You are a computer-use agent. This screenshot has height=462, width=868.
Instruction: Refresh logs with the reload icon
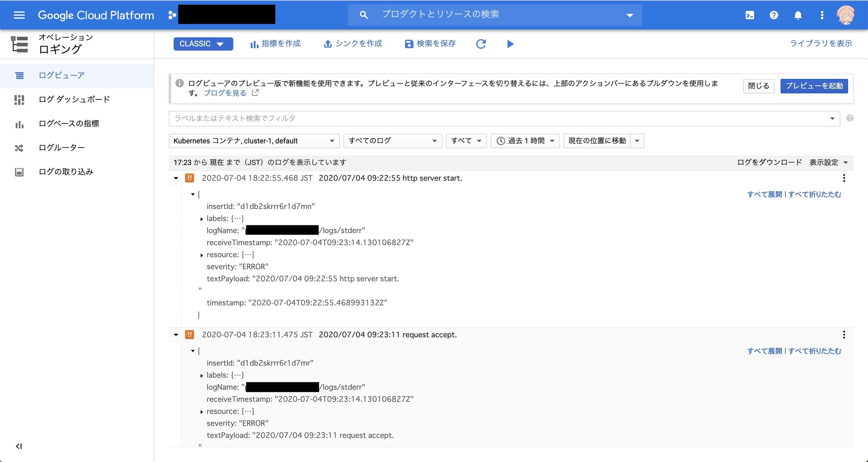(x=481, y=44)
